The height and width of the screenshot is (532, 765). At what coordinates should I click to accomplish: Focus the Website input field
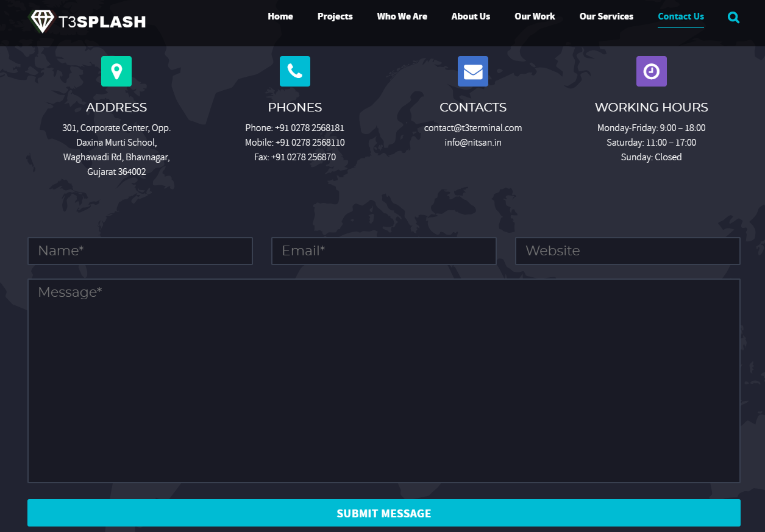point(627,251)
